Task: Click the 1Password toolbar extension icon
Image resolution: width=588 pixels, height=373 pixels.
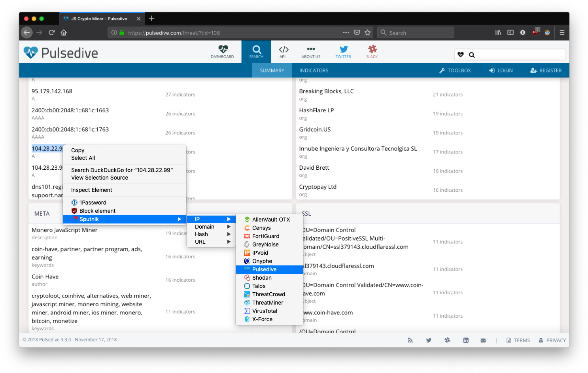Action: 523,32
